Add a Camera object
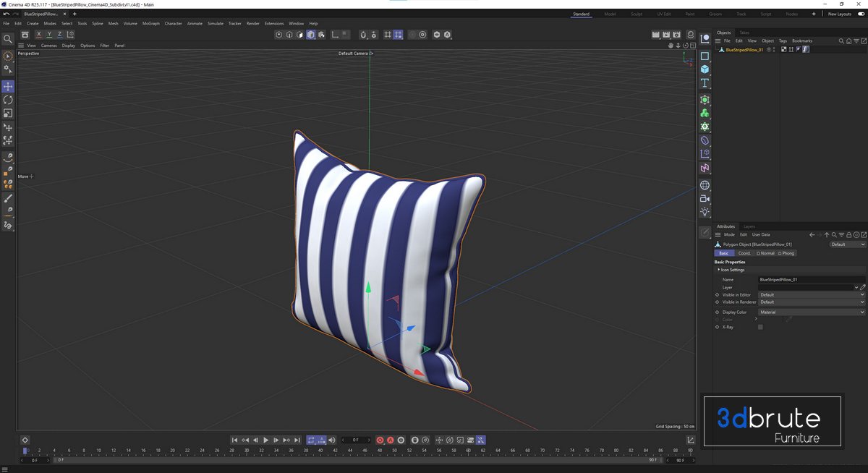 coord(705,198)
